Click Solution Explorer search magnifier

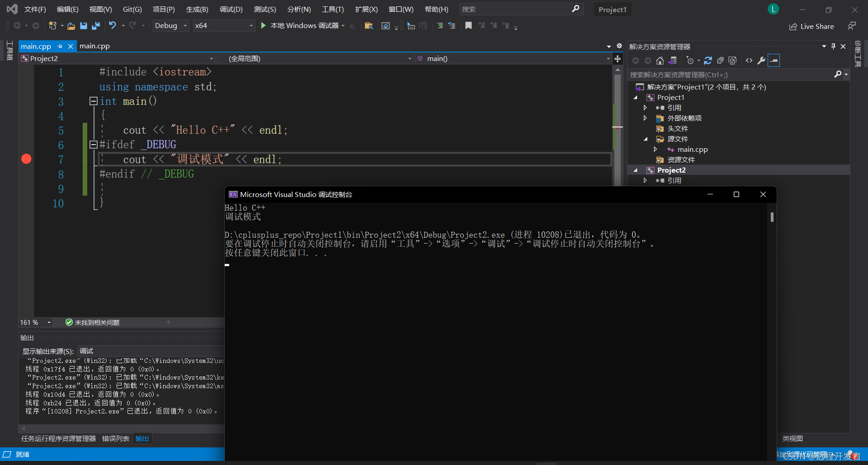point(838,75)
